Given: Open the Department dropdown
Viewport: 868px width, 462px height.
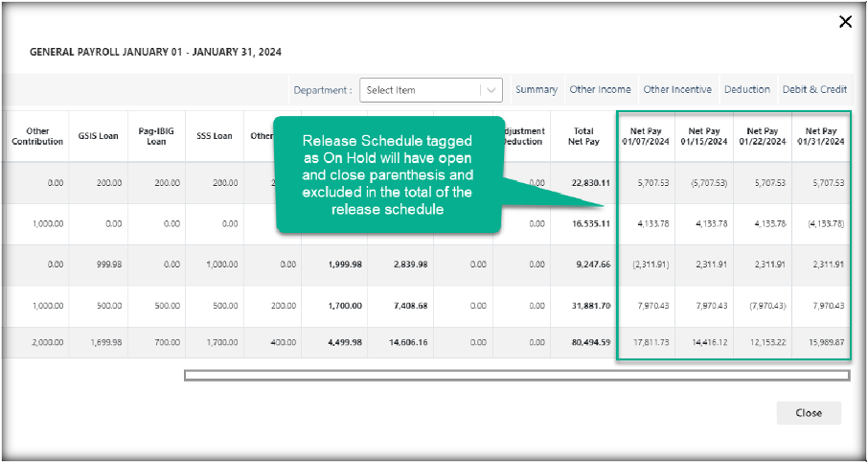Looking at the screenshot, I should [x=422, y=90].
